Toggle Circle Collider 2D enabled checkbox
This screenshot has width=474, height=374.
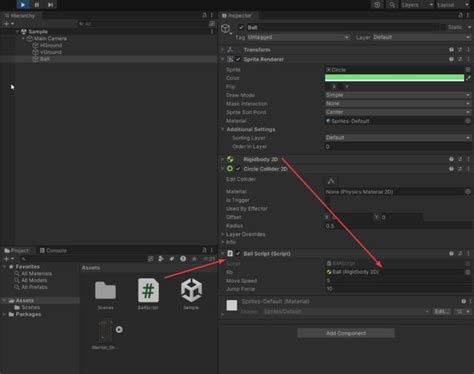[x=238, y=169]
